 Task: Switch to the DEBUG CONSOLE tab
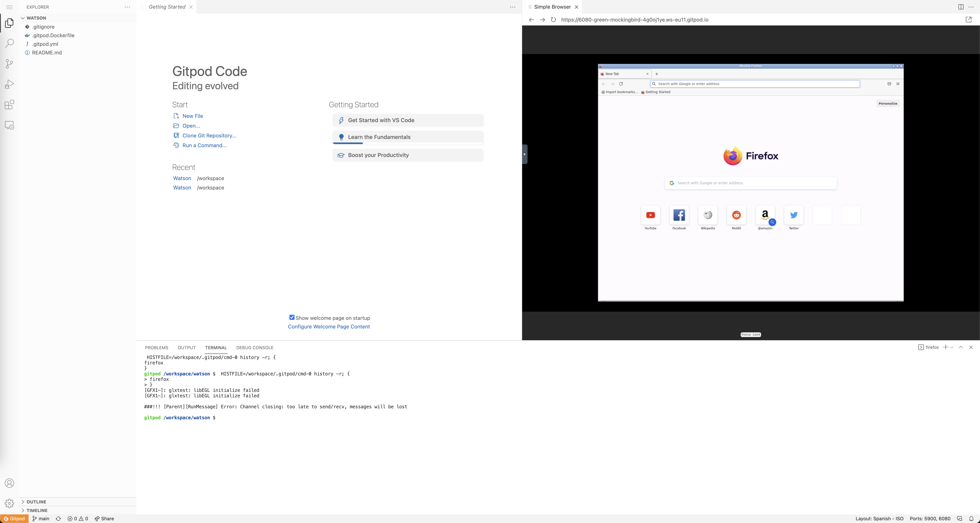point(255,347)
